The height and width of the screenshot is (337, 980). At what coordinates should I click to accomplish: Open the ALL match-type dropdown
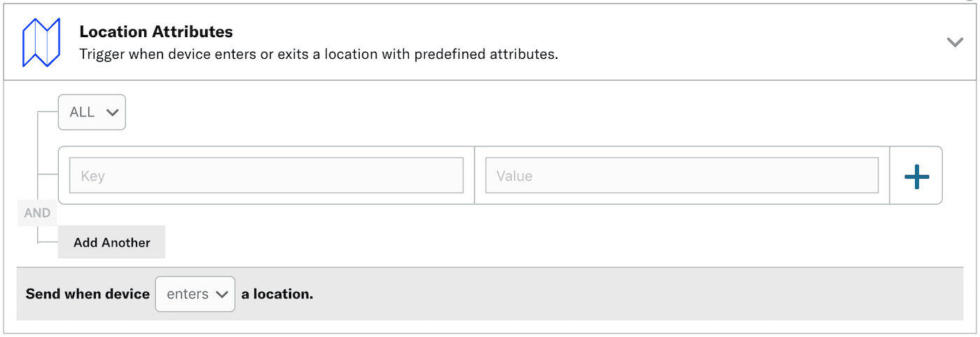[x=92, y=112]
